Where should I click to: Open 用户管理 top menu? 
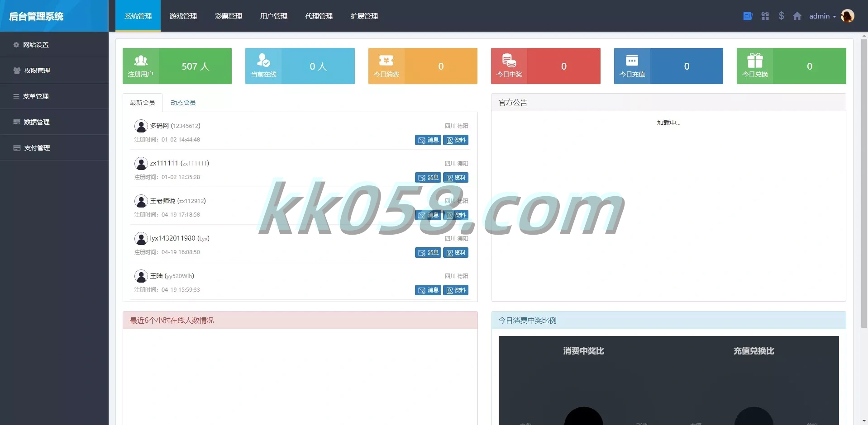point(274,16)
